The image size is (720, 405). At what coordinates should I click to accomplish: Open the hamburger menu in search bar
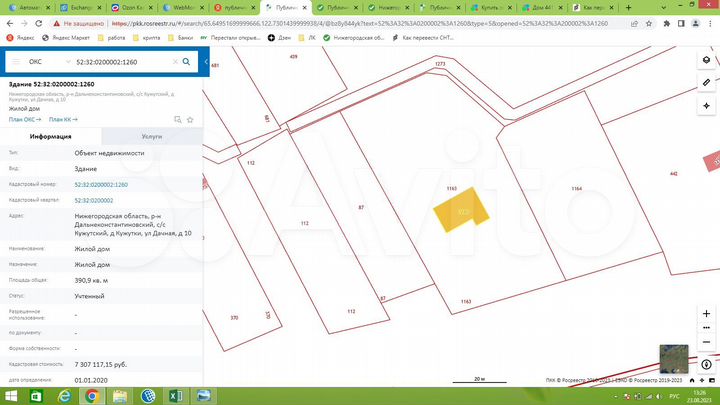click(15, 62)
